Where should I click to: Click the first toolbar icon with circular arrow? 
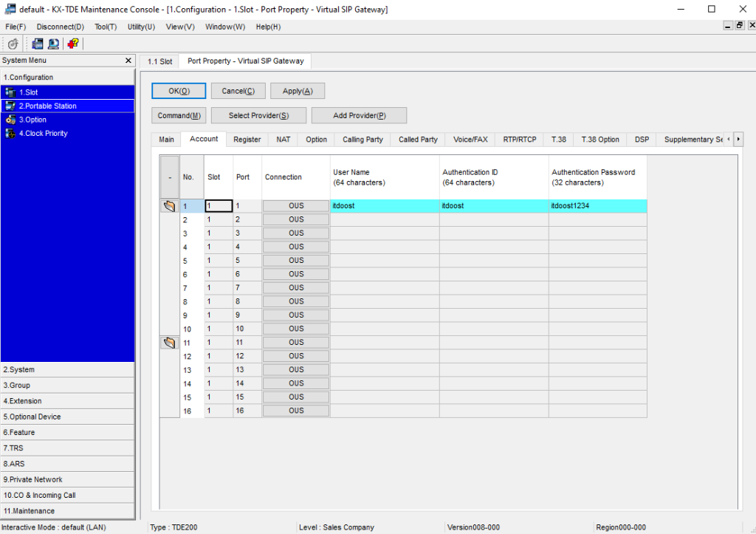coord(13,44)
